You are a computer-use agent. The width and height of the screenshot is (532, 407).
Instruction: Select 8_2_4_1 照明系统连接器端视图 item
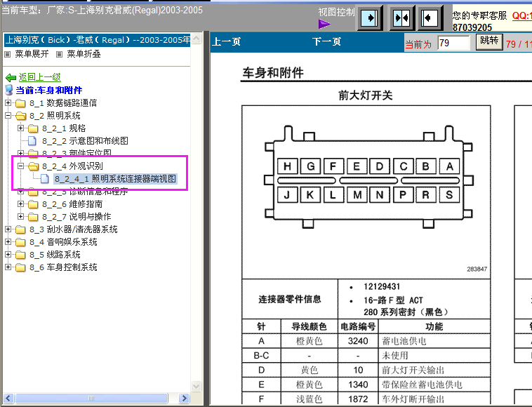pyautogui.click(x=115, y=179)
